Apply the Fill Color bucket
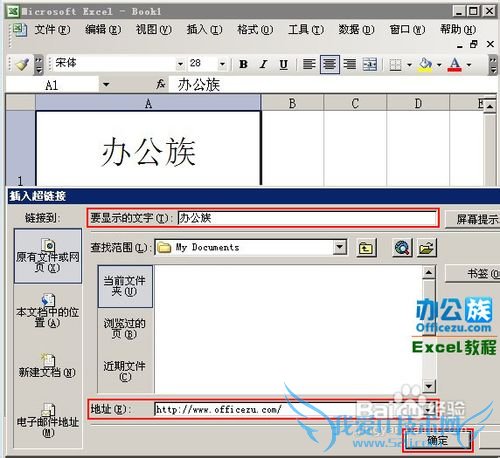Viewport: 500px width, 458px height. coord(425,64)
